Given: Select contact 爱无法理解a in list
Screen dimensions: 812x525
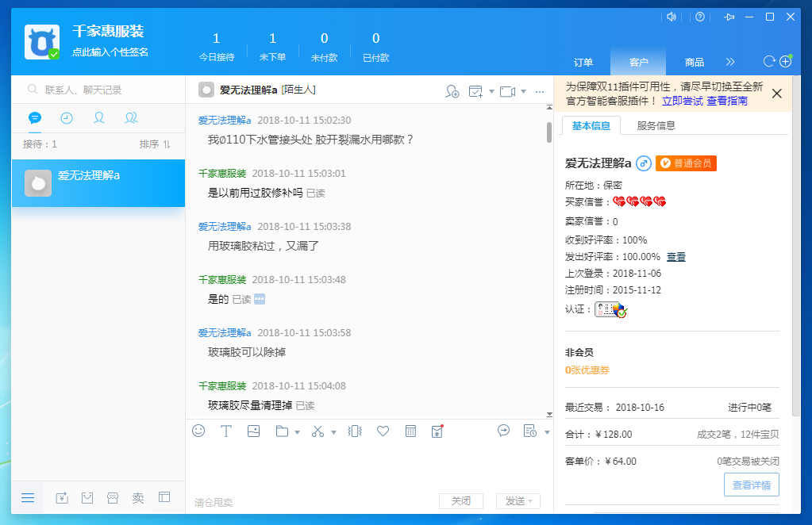Looking at the screenshot, I should pos(98,183).
